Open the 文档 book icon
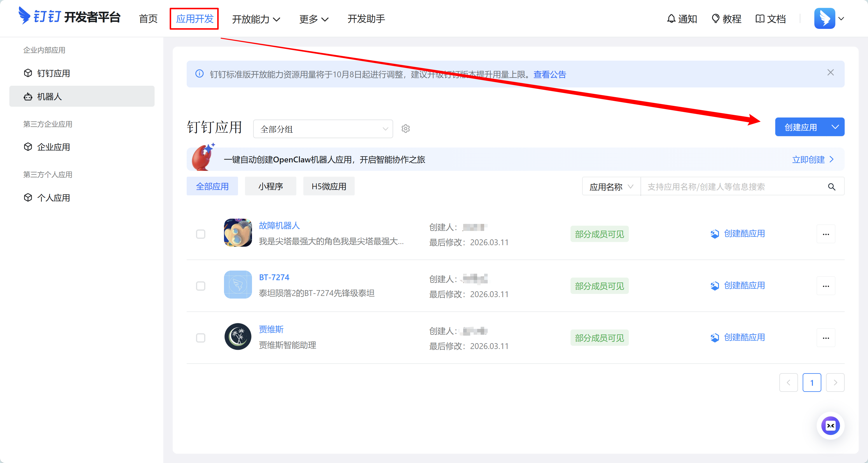 (x=759, y=19)
